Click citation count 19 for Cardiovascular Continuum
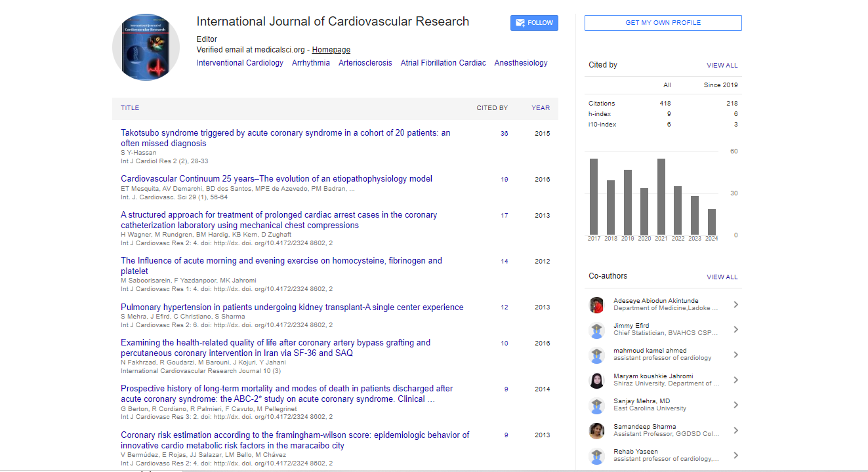The image size is (868, 472). (x=504, y=180)
